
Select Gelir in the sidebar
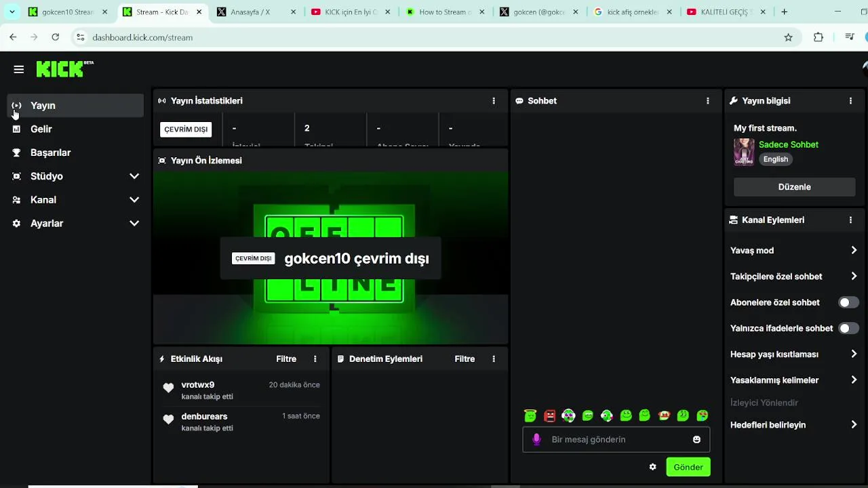click(x=76, y=129)
